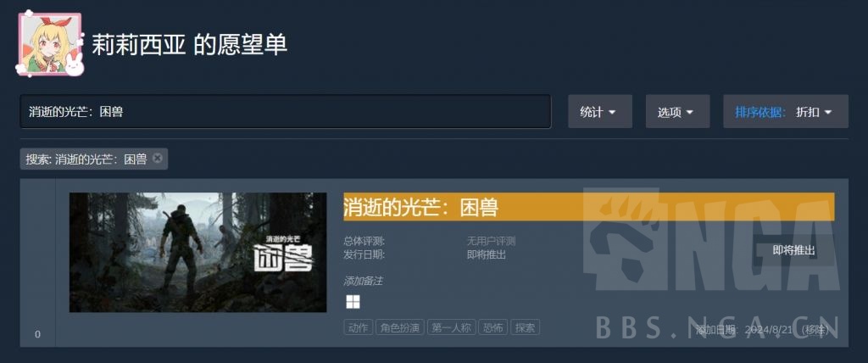The height and width of the screenshot is (363, 868).
Task: Select the 探索 tag
Action: click(525, 327)
